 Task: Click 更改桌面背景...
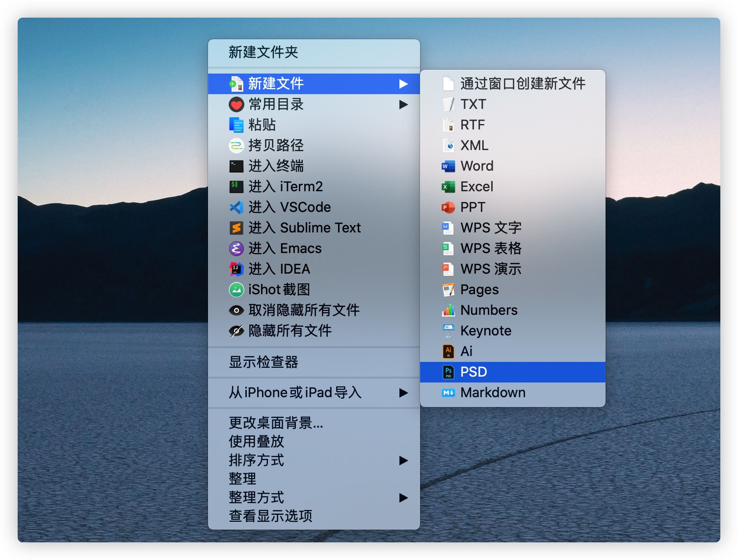pyautogui.click(x=275, y=423)
